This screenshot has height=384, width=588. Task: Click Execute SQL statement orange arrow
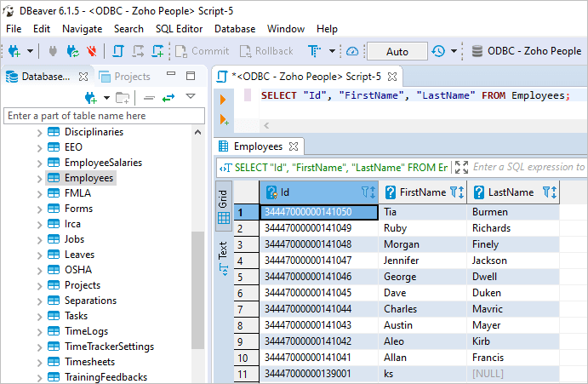223,100
